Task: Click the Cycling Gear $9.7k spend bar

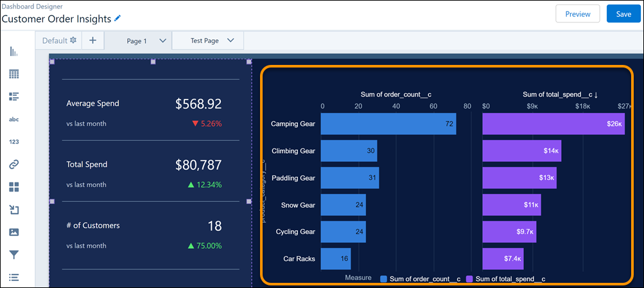Action: (509, 232)
